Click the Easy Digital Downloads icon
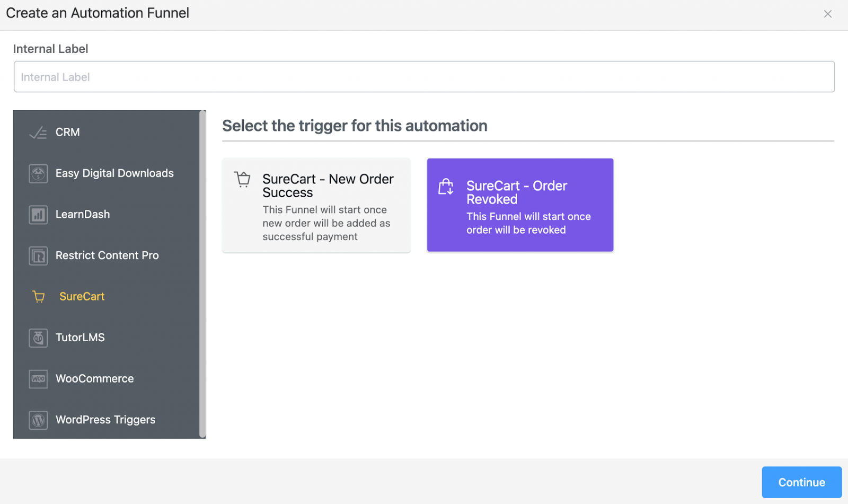The width and height of the screenshot is (848, 504). [38, 173]
